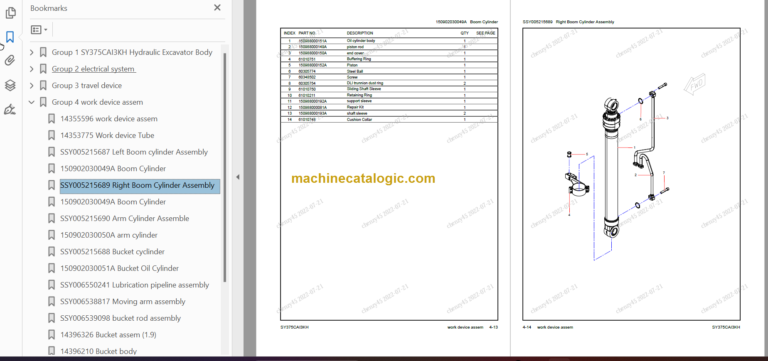Select the 'Repair Kit' description cell
Viewport: 768px width, 361px height.
pos(356,107)
